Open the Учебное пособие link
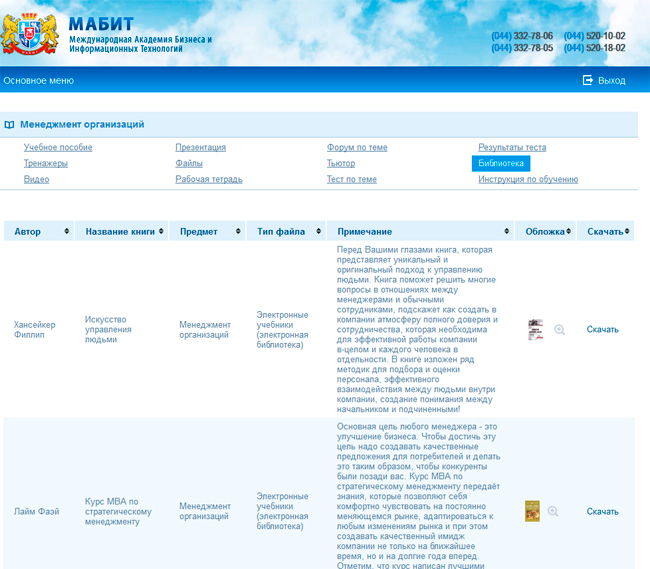The height and width of the screenshot is (569, 650). coord(58,147)
